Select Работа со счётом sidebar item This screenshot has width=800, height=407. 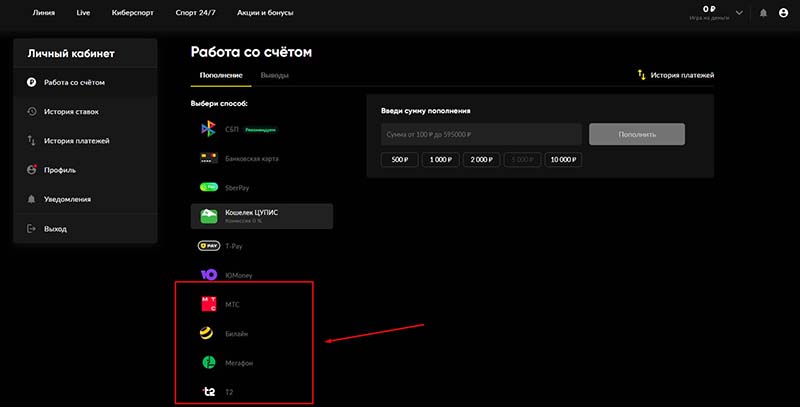[x=85, y=82]
